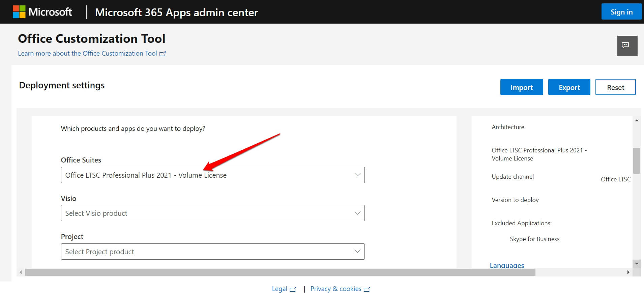This screenshot has width=644, height=293.
Task: Click external link icon next to Privacy & cookies
Action: click(367, 289)
